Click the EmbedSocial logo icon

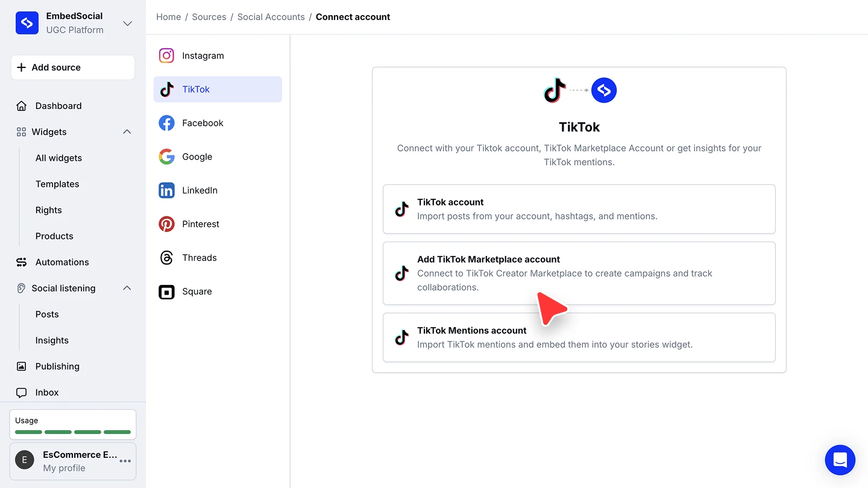(27, 23)
